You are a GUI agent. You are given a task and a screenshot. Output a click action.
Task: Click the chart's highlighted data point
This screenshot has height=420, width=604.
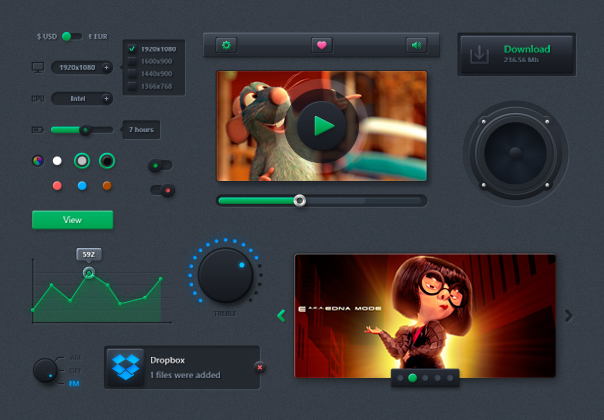[x=89, y=273]
